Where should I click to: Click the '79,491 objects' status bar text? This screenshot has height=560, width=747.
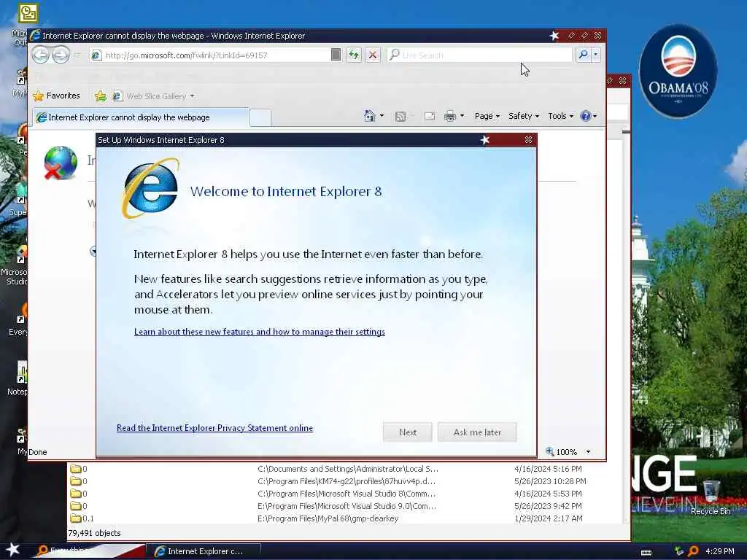pos(94,533)
